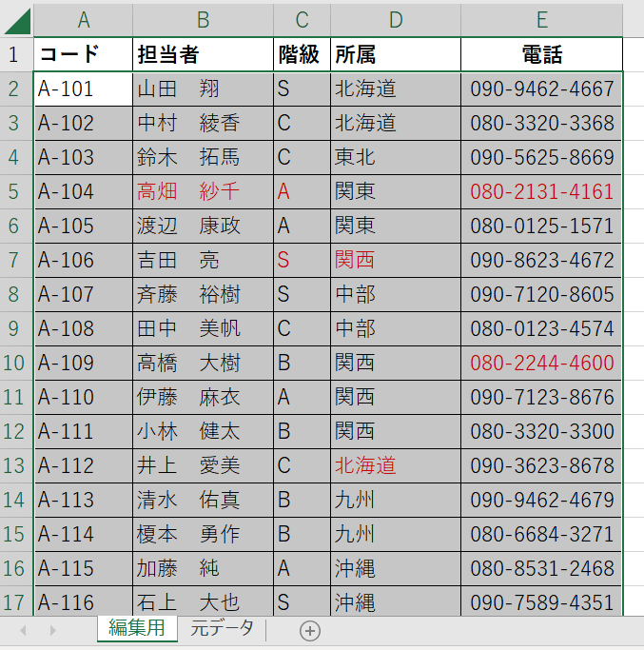The width and height of the screenshot is (644, 650).
Task: Click cell A-116 in column A
Action: [x=83, y=602]
